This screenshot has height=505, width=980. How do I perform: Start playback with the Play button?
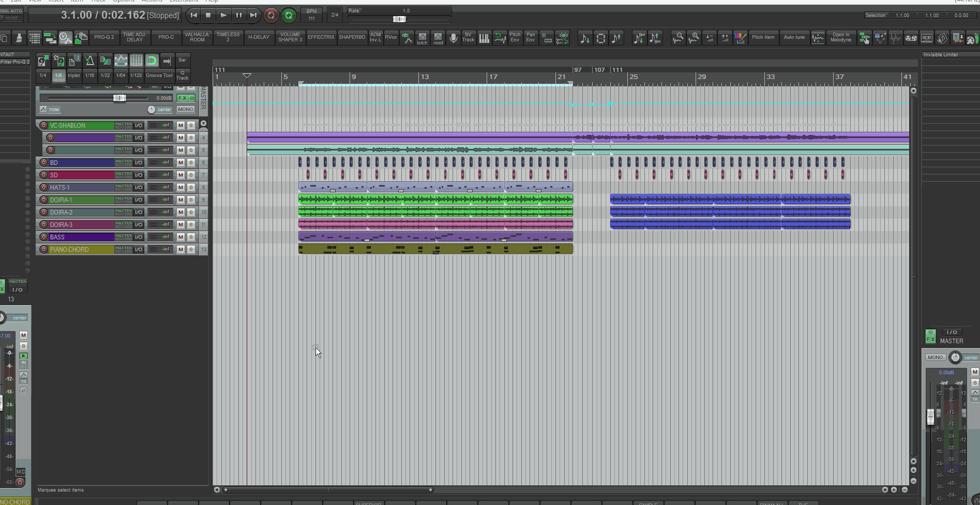click(223, 16)
